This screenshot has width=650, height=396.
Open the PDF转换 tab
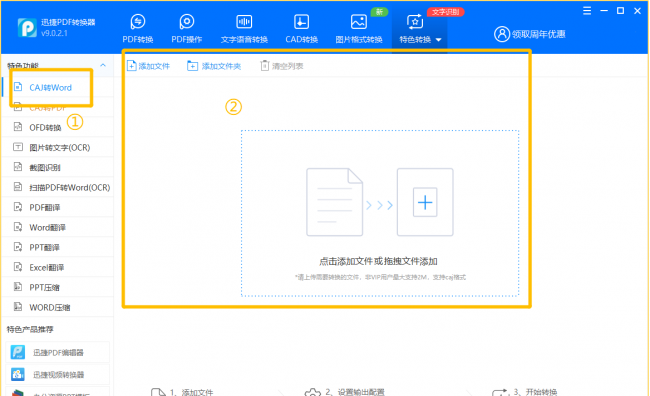pyautogui.click(x=138, y=28)
